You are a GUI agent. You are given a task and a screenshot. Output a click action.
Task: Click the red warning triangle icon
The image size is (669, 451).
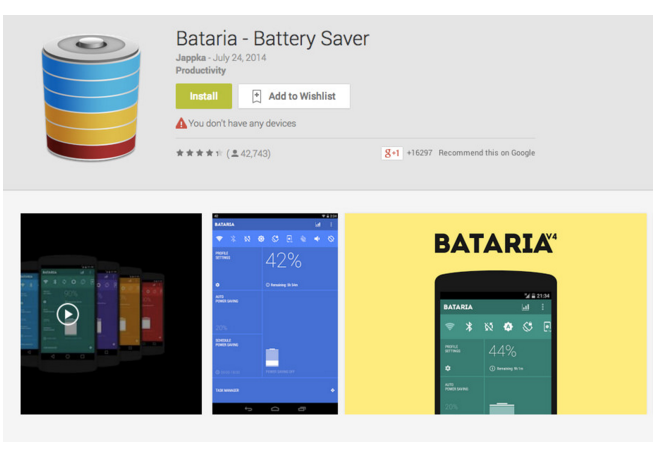pos(181,123)
